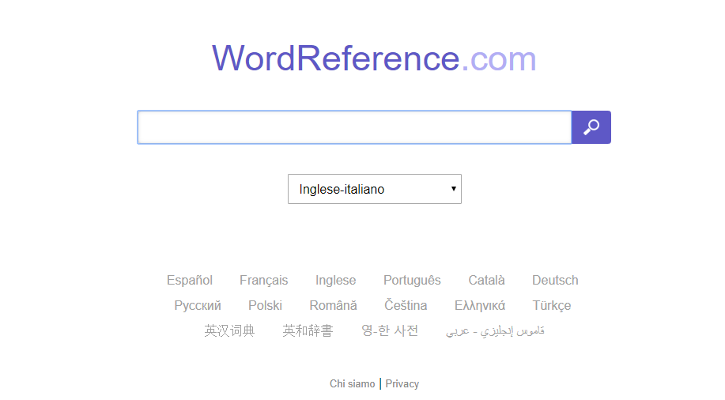
Task: Focus the word search input field
Action: click(355, 127)
